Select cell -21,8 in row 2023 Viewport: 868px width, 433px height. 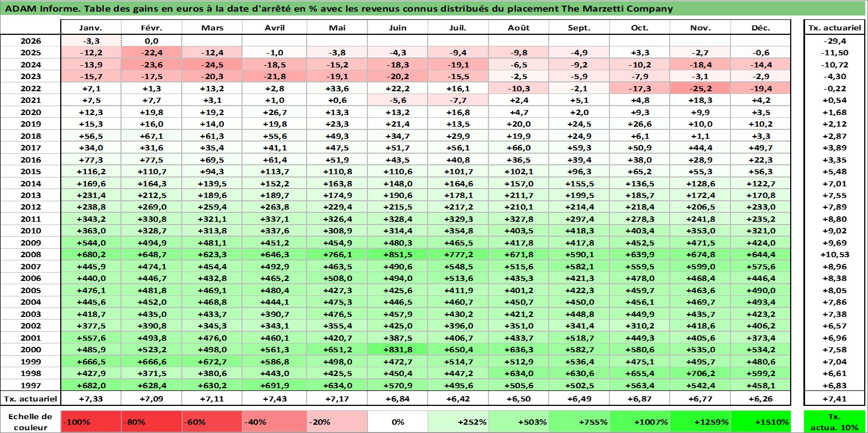[x=275, y=76]
